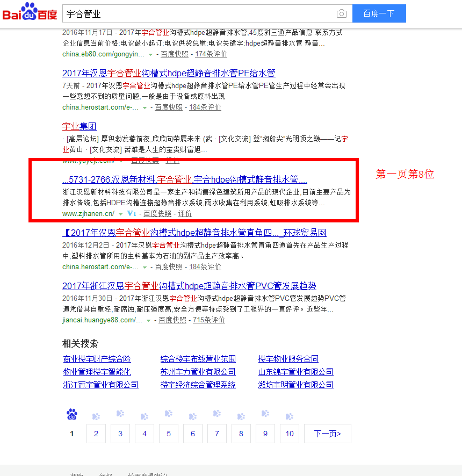Go to results page 8
Image resolution: width=462 pixels, height=476 pixels.
click(x=241, y=434)
